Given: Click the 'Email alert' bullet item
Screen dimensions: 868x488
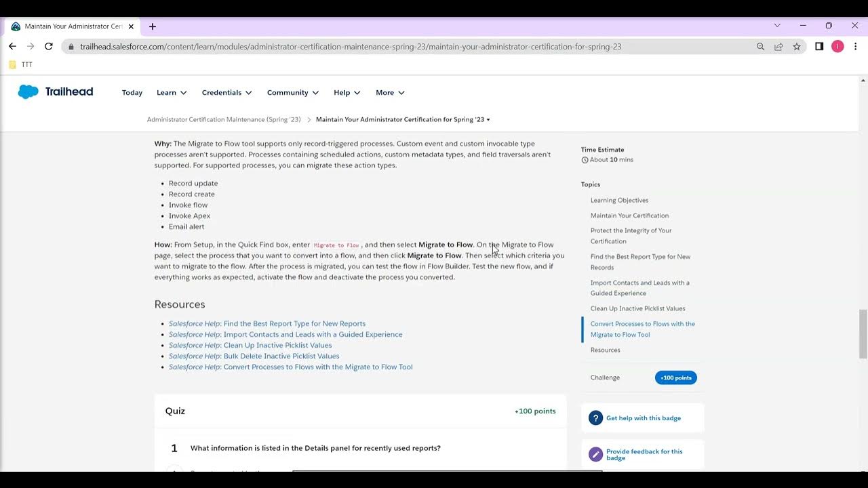Looking at the screenshot, I should 186,227.
